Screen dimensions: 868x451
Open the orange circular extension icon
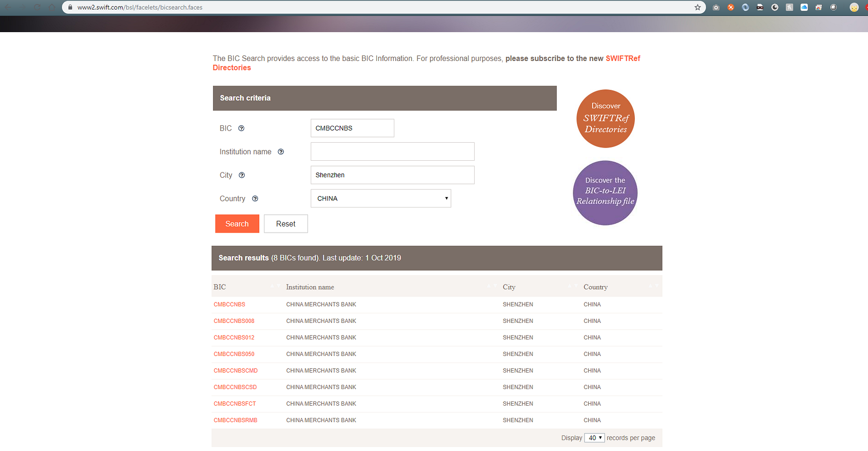tap(731, 7)
